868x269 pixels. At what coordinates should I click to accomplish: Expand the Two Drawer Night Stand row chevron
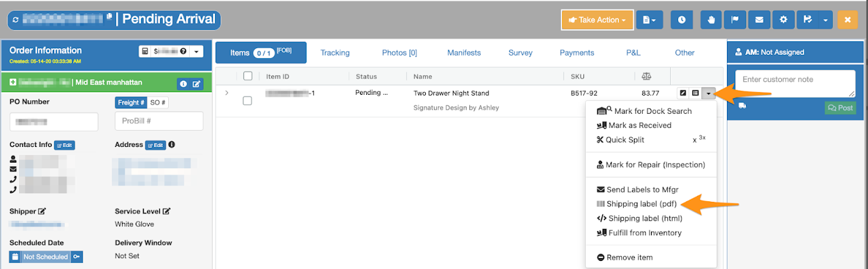coord(226,93)
